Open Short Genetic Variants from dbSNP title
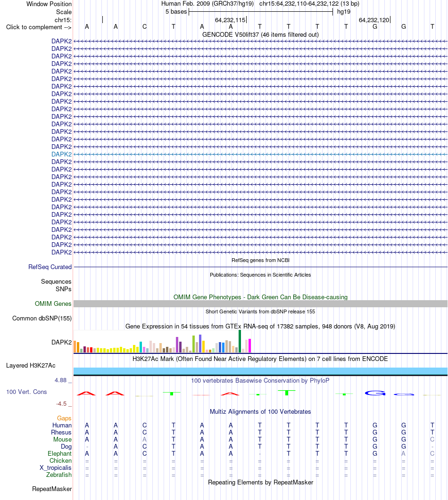Screen dimensions: 448x500 click(260, 311)
